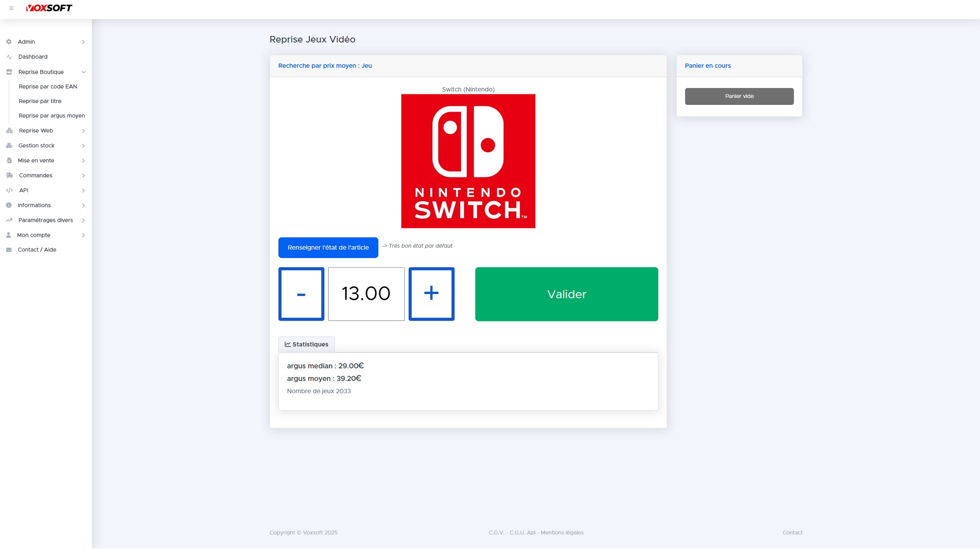Screen dimensions: 980x549
Task: Click the Admin gear icon
Action: point(9,41)
